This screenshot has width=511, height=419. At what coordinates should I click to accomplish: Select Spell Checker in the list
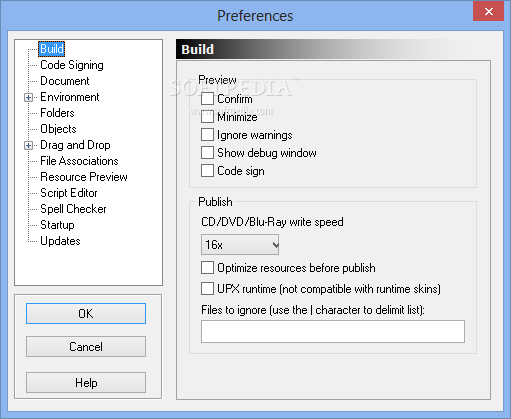coord(73,209)
